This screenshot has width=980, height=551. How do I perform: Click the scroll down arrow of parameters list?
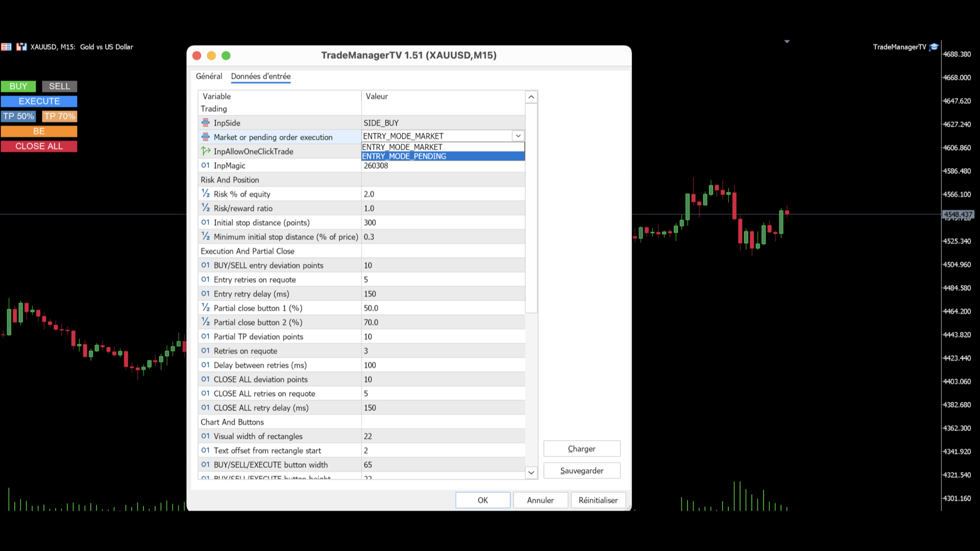[531, 472]
